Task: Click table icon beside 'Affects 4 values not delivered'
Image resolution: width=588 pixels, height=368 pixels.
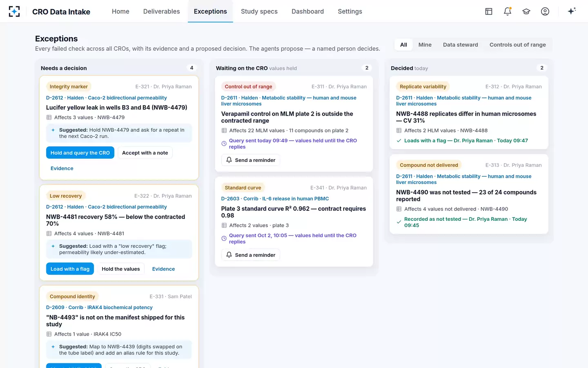Action: 399,209
